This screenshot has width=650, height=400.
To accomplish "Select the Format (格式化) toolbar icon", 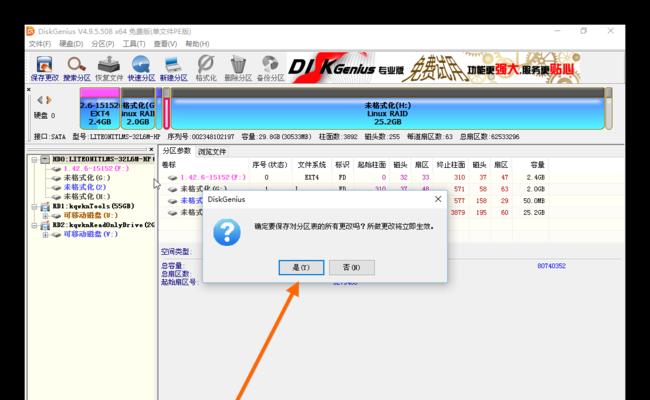I will [206, 68].
